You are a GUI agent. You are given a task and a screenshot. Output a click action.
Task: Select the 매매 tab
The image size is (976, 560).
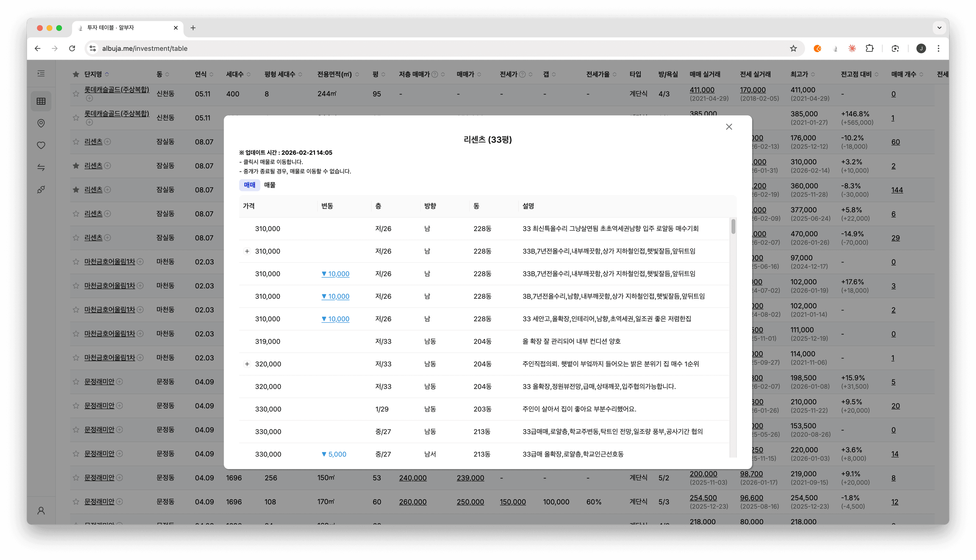(x=249, y=185)
